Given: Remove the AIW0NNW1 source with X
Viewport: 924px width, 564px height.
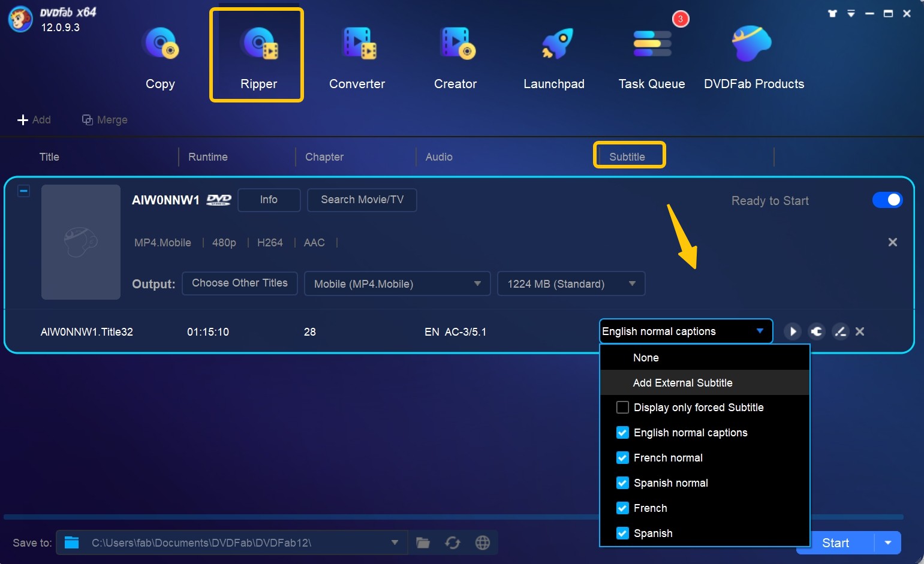Looking at the screenshot, I should coord(893,242).
